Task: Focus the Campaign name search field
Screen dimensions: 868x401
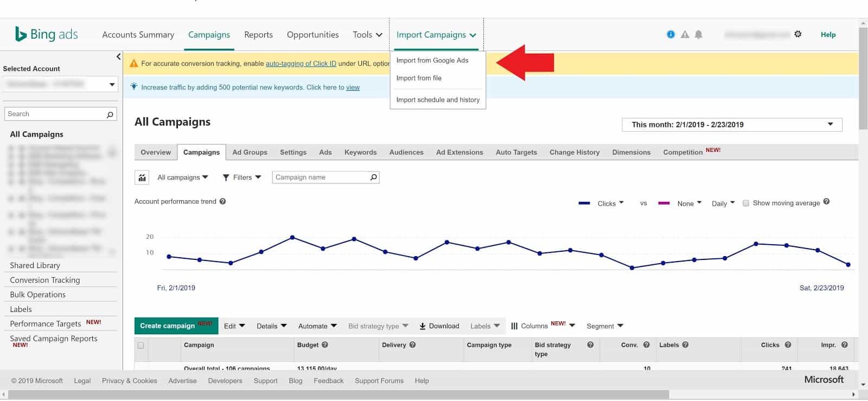Action: (x=325, y=177)
